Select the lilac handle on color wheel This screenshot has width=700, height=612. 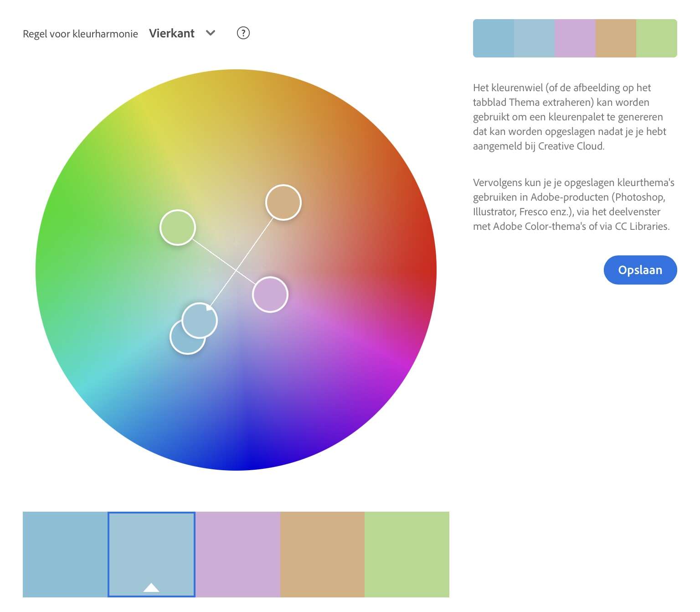[x=270, y=295]
